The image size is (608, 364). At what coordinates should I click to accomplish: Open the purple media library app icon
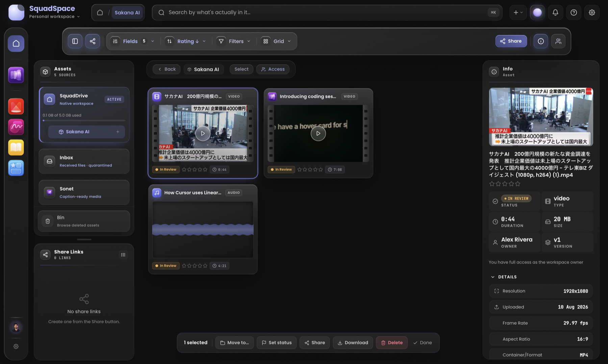click(16, 75)
